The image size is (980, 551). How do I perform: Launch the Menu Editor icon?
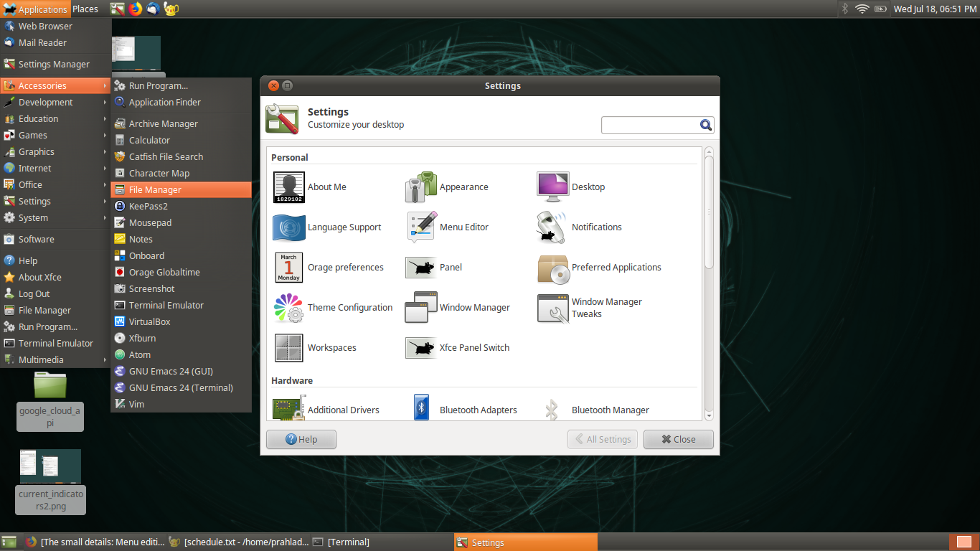click(x=421, y=227)
